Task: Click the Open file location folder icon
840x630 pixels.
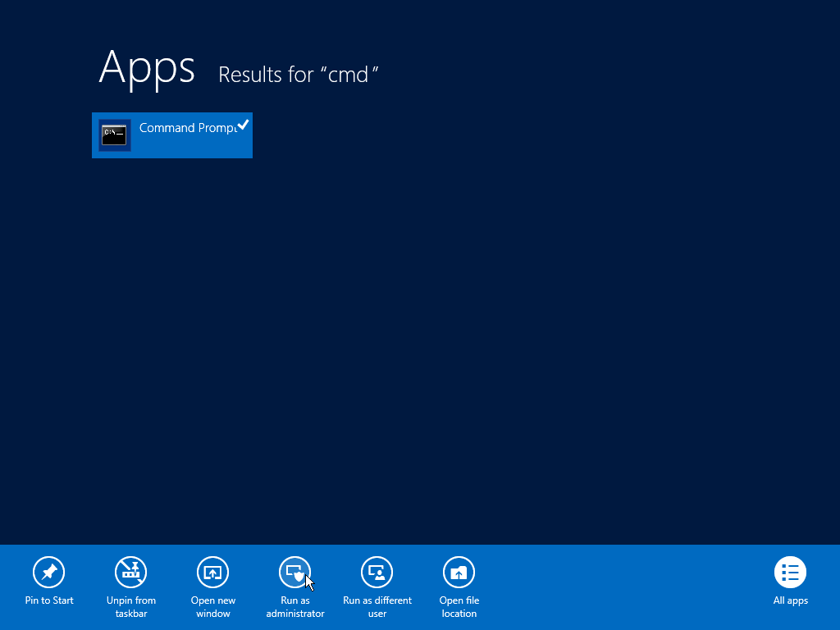Action: [459, 572]
